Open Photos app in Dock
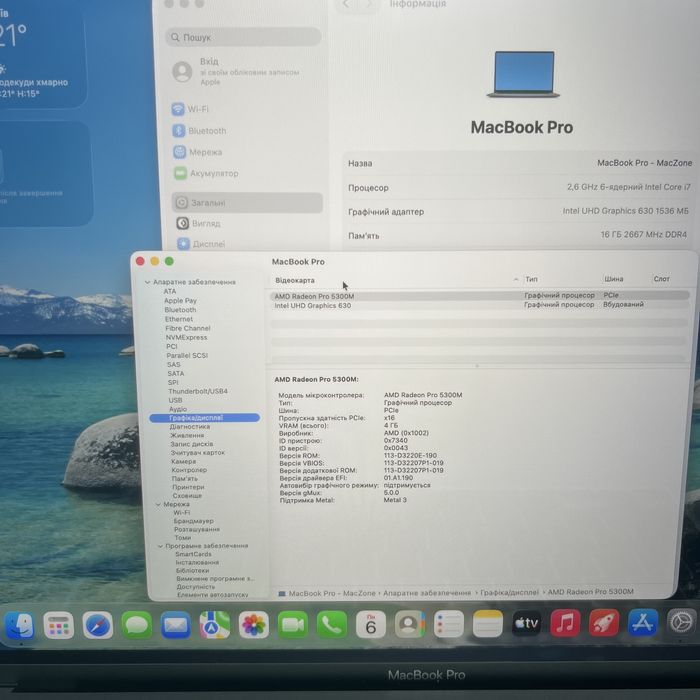Viewport: 700px width, 700px height. coord(254,625)
